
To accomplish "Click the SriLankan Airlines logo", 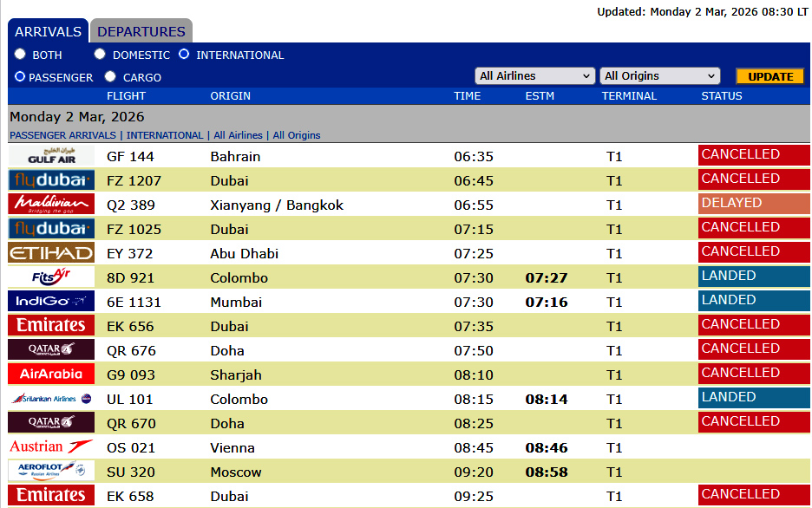I will tap(51, 399).
